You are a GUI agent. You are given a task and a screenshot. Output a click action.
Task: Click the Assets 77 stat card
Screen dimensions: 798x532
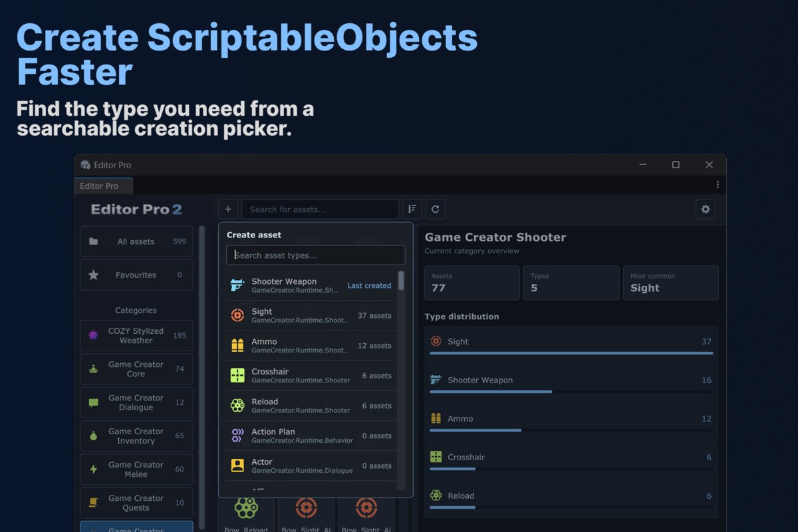472,283
